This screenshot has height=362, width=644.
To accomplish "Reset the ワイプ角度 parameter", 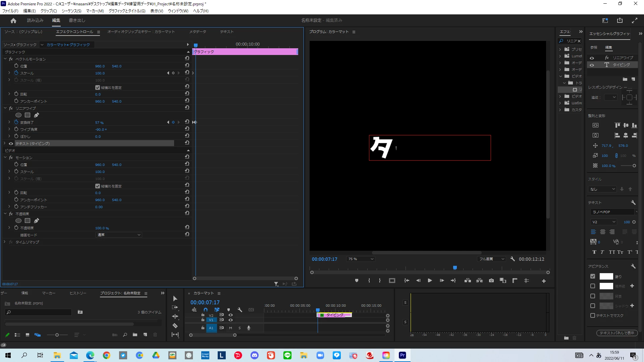I will coord(187,129).
